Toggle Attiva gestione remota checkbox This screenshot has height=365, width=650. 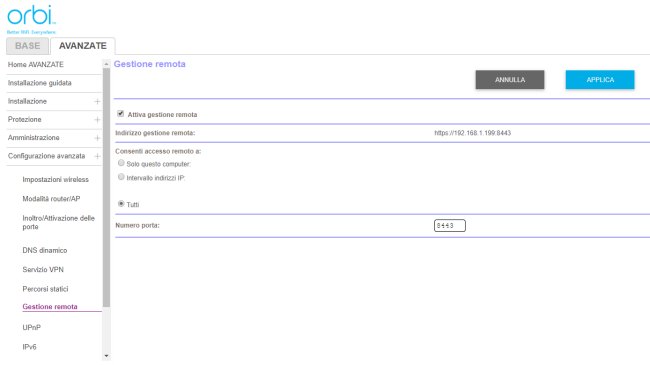point(121,114)
